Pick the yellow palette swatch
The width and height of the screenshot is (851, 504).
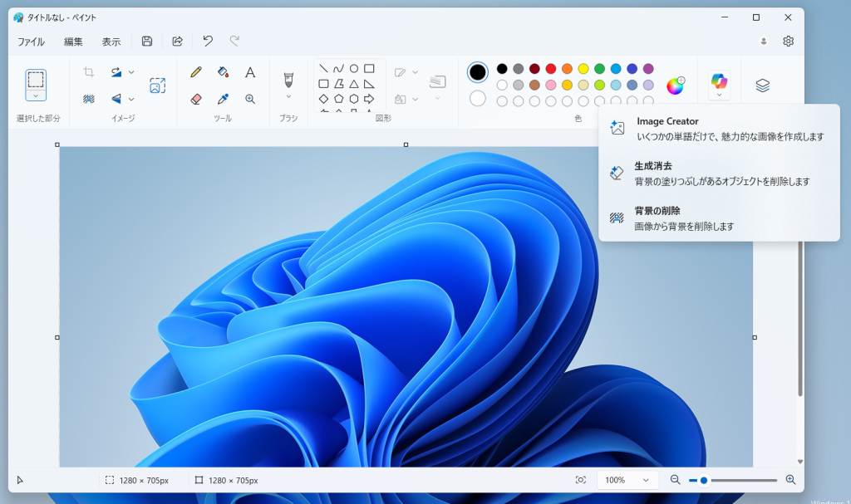(x=583, y=69)
